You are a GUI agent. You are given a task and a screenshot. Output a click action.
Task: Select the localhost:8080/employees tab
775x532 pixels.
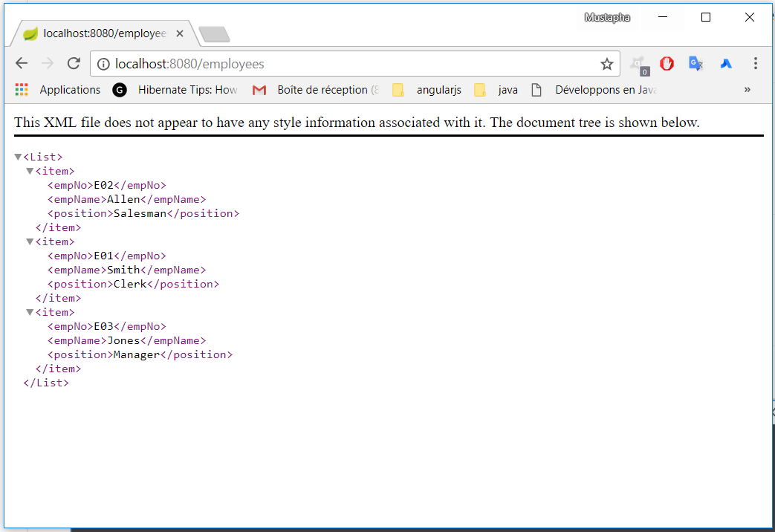[x=104, y=33]
